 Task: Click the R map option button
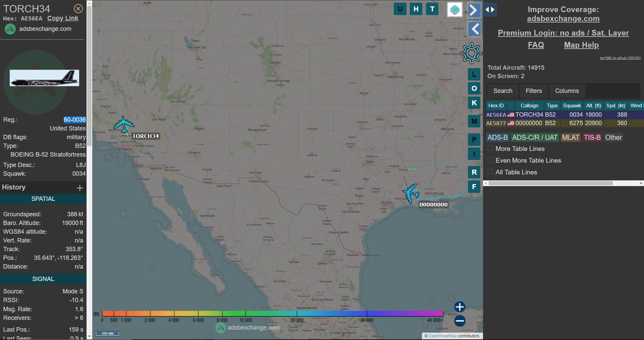[474, 172]
